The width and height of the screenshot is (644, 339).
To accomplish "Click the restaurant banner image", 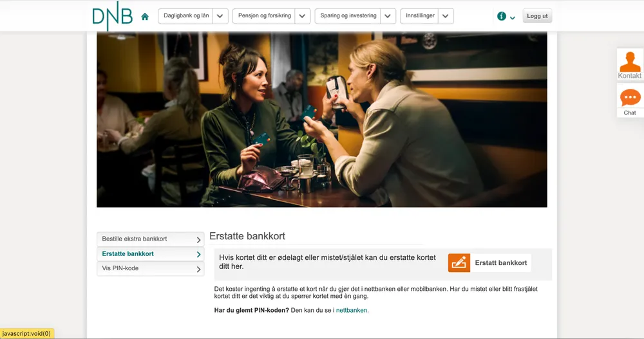I will tap(321, 120).
